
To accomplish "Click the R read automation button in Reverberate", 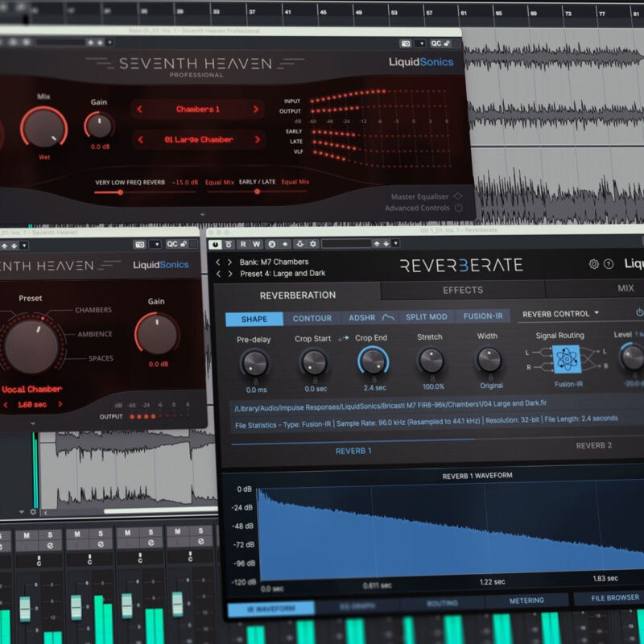I will coord(243,245).
